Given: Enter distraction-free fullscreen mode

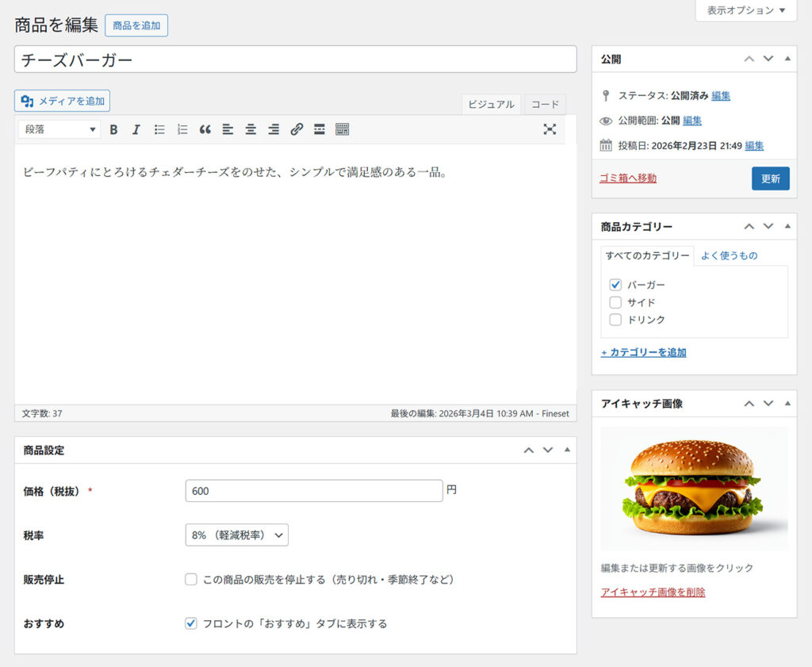Looking at the screenshot, I should [x=550, y=129].
